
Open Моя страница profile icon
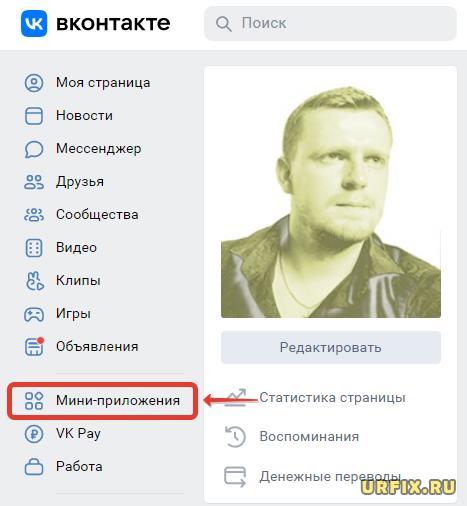[34, 83]
